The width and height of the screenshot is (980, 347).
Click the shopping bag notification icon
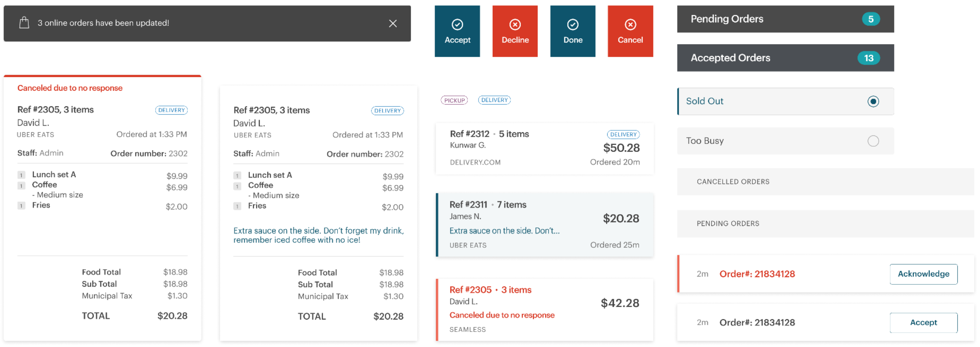(24, 23)
